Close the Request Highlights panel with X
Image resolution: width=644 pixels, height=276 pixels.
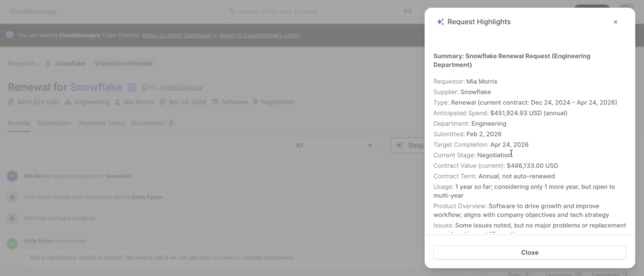point(615,22)
